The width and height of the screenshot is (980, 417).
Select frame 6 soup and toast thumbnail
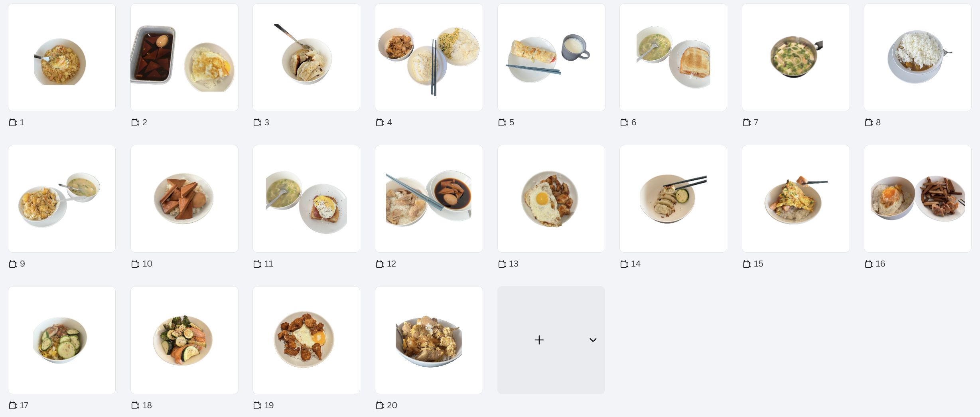[673, 57]
